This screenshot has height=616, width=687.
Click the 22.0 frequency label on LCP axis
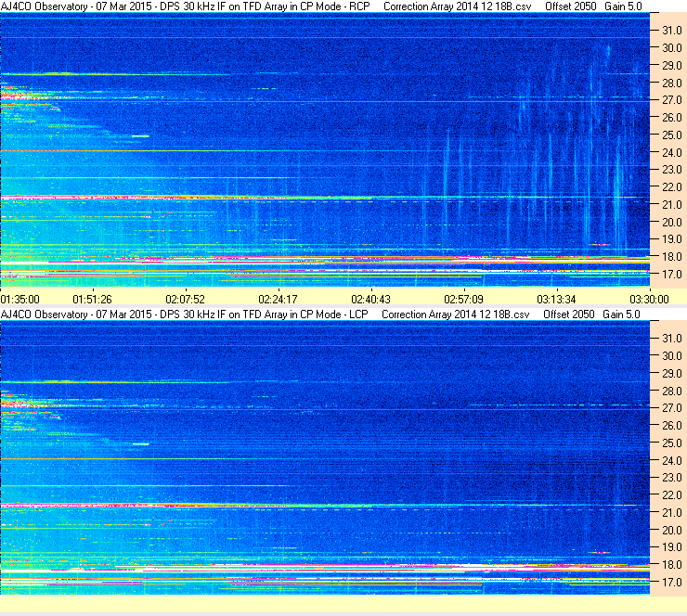[x=672, y=495]
